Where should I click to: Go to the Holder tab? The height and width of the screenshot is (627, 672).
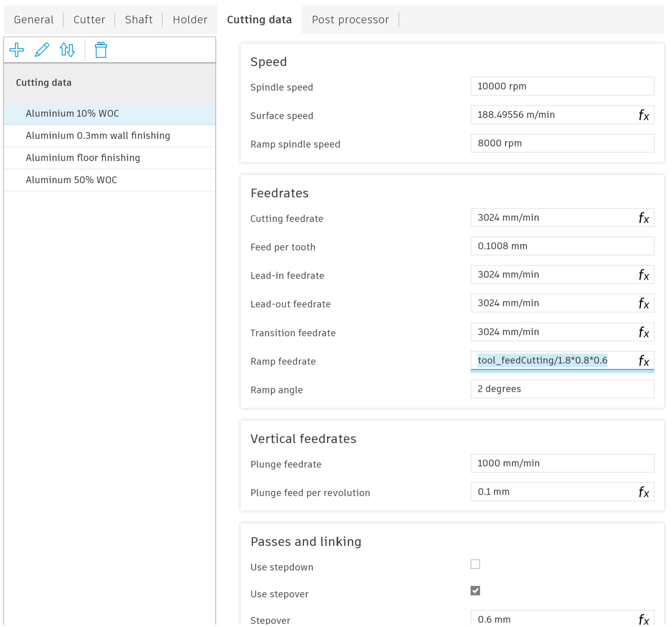point(190,20)
